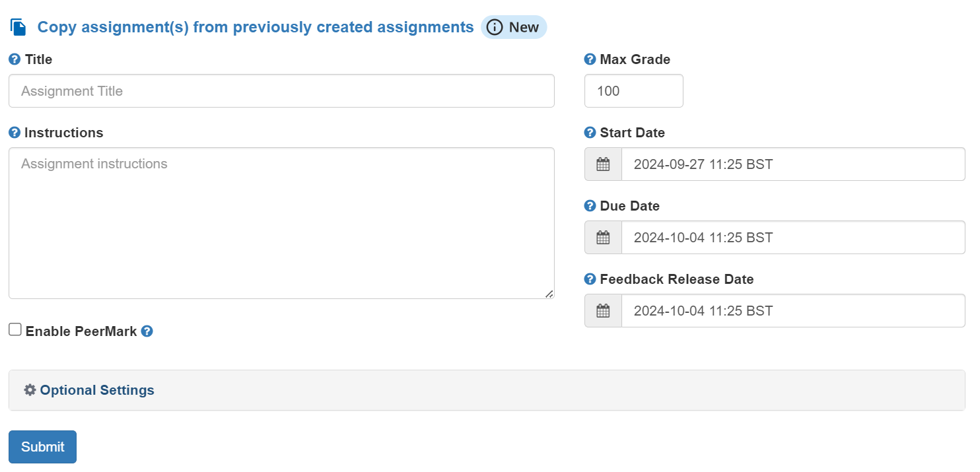
Task: Click the info icon in the New badge
Action: [494, 27]
